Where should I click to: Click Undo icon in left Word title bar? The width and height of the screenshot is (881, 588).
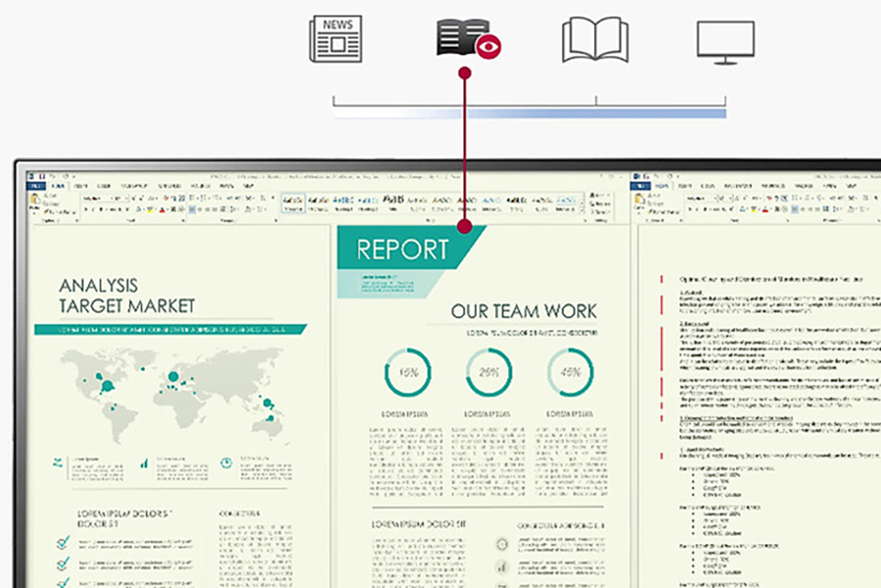point(52,176)
